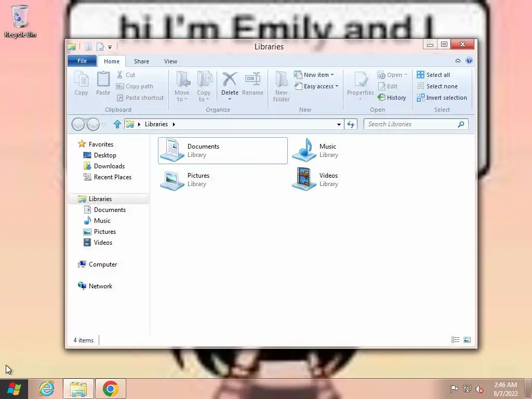532x399 pixels.
Task: Click the Properties icon
Action: [x=361, y=79]
